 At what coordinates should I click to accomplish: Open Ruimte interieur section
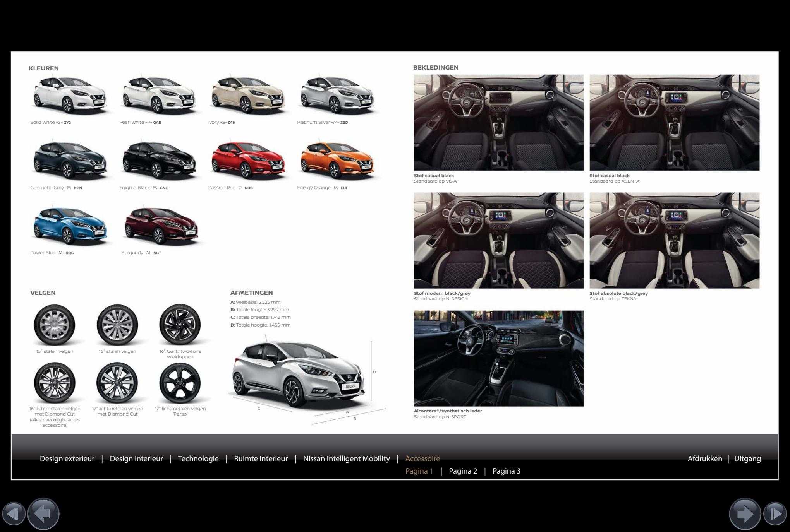click(261, 458)
